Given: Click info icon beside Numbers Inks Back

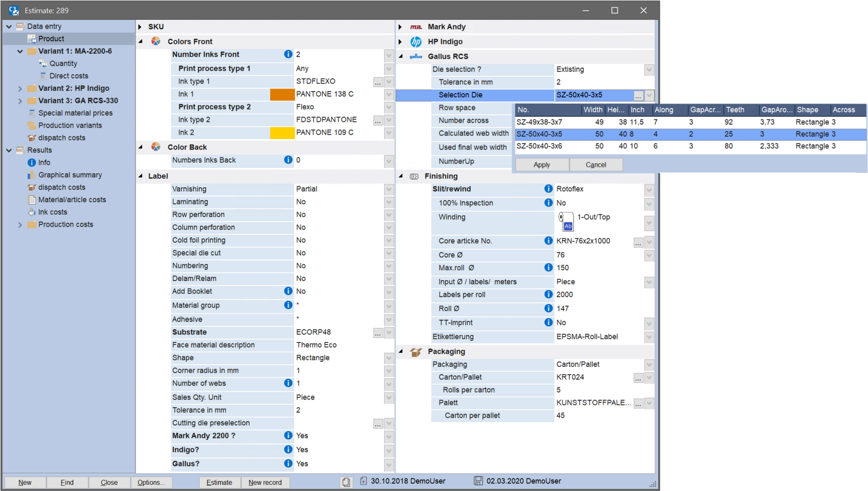Looking at the screenshot, I should (x=288, y=160).
